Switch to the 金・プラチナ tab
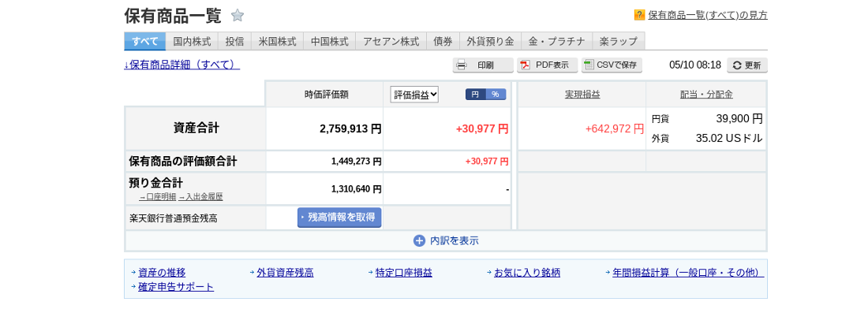The height and width of the screenshot is (309, 868). pyautogui.click(x=557, y=41)
